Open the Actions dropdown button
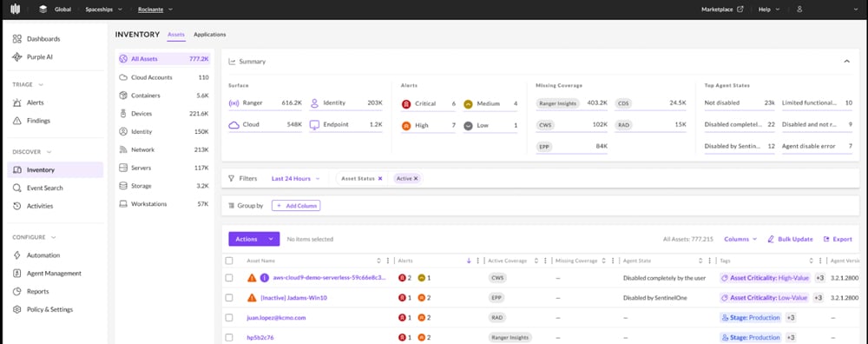This screenshot has width=868, height=344. click(254, 239)
